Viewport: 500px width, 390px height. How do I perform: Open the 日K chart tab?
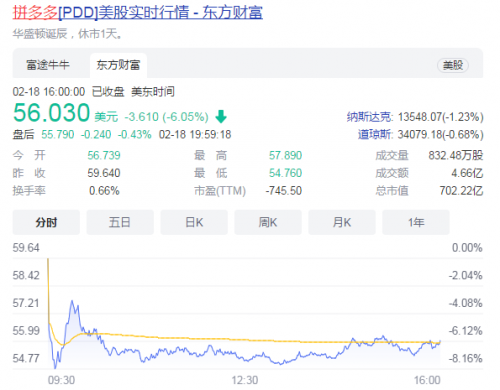coord(194,222)
